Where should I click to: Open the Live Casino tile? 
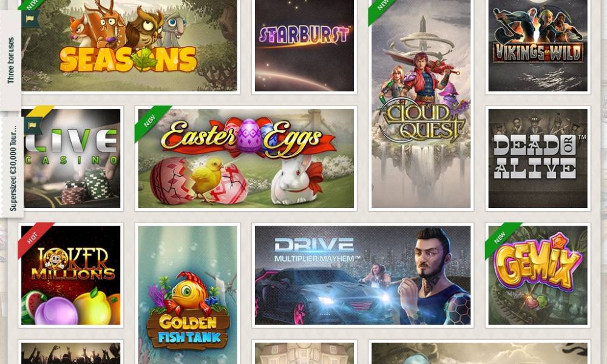click(x=72, y=158)
